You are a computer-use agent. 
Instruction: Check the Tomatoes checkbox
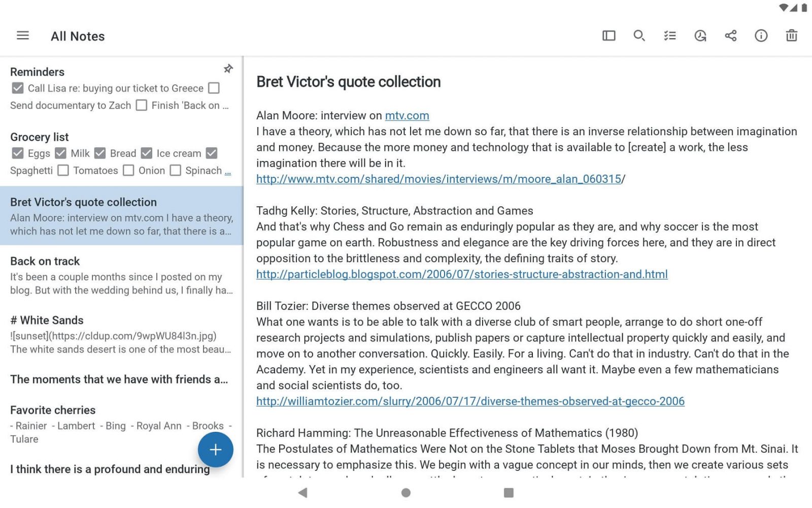click(x=63, y=170)
